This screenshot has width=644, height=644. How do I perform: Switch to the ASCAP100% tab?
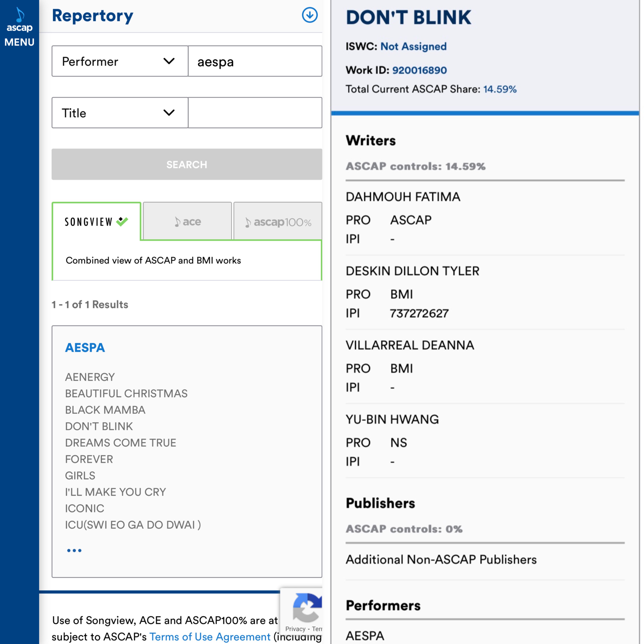(278, 222)
